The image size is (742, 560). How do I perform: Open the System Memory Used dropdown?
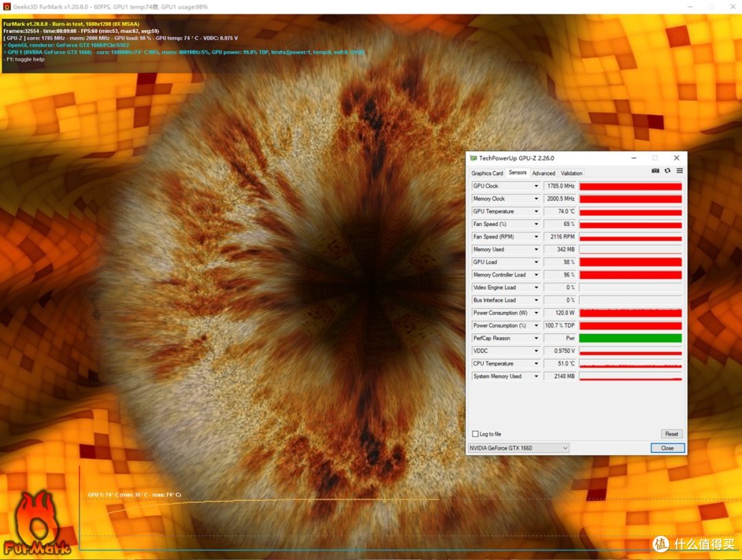[x=536, y=377]
